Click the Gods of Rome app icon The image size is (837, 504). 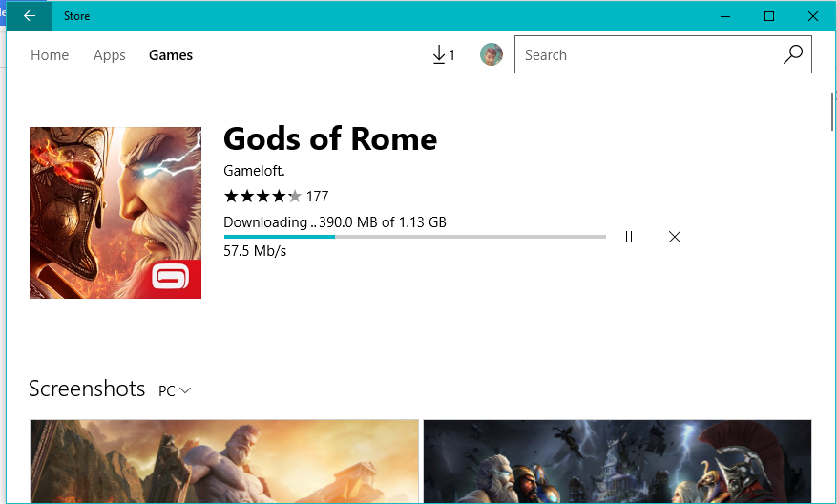[115, 213]
